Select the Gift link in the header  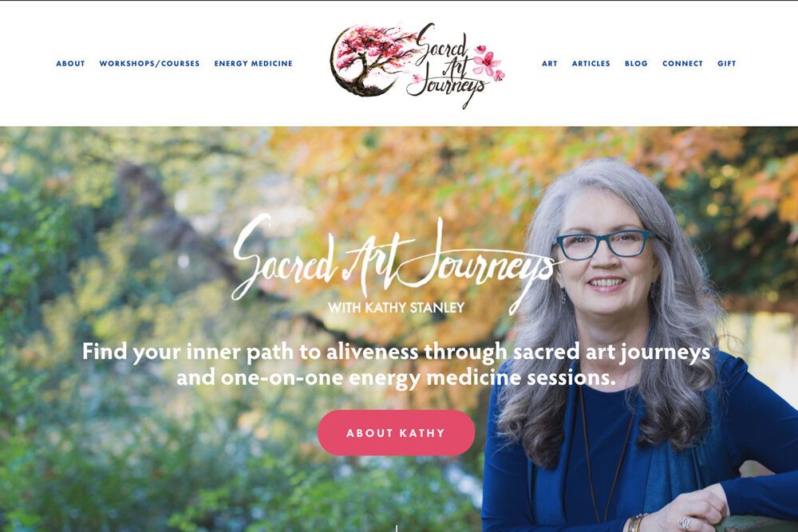727,64
